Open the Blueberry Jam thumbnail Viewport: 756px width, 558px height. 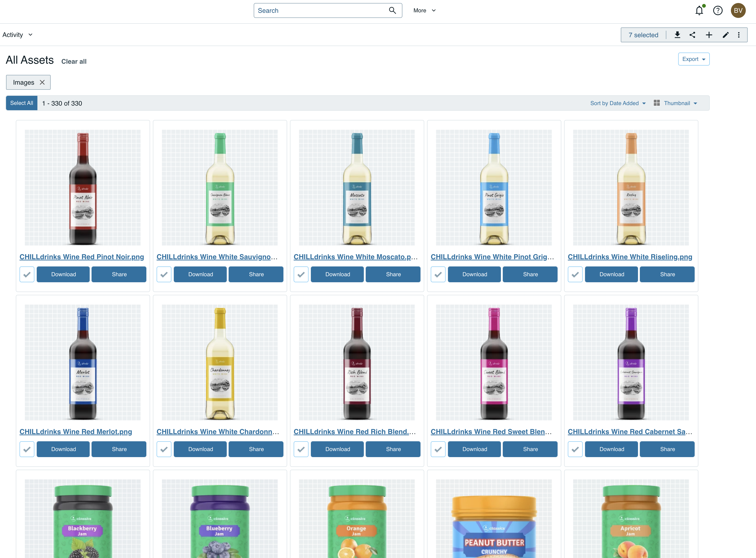[x=220, y=518]
